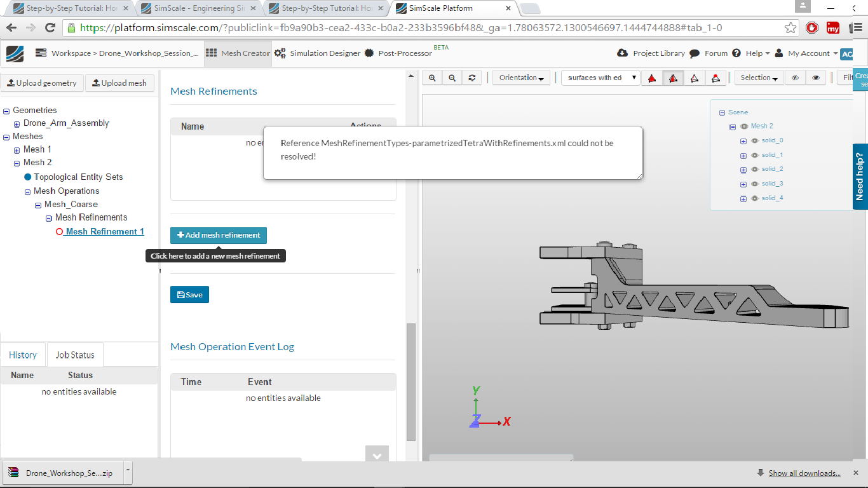The image size is (868, 488).
Task: Open the surfaces with edges render dropdown
Action: click(x=600, y=78)
